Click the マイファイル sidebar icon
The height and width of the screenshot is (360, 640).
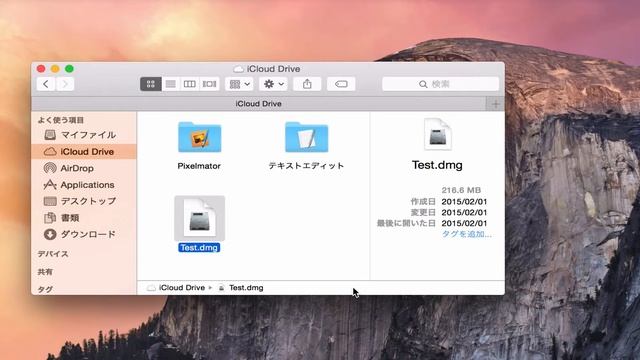[50, 135]
